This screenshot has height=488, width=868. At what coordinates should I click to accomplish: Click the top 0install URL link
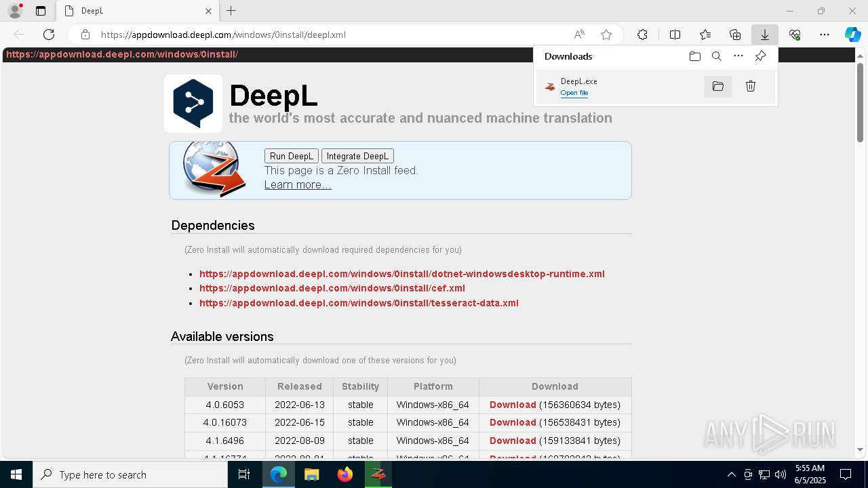122,54
